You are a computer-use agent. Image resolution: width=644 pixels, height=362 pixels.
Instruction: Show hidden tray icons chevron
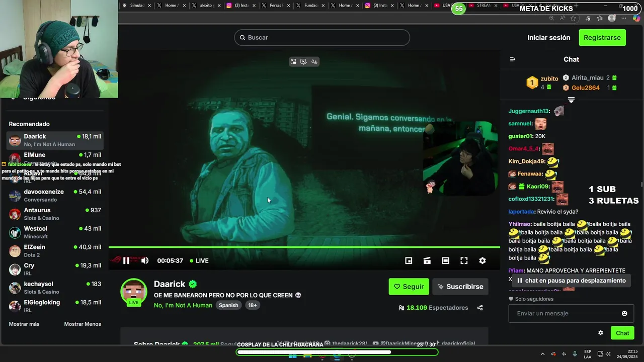[x=542, y=354]
